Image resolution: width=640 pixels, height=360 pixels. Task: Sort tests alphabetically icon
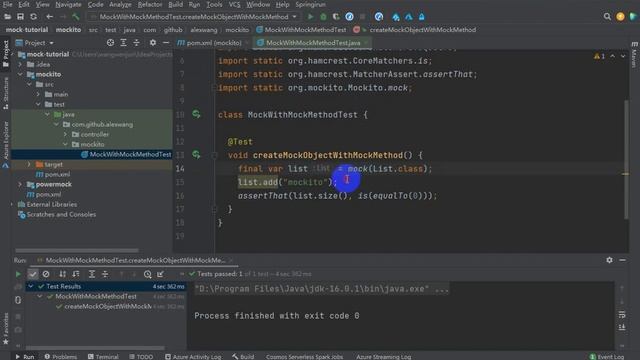[62, 274]
